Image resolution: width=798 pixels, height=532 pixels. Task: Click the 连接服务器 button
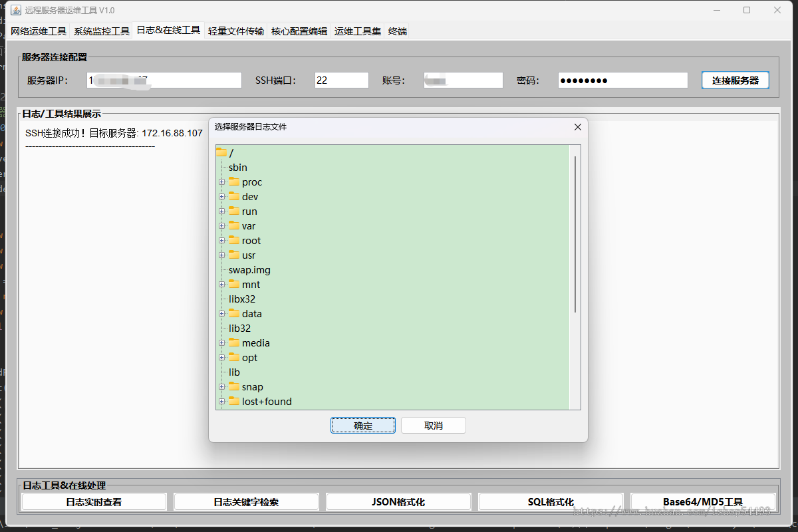coord(735,80)
